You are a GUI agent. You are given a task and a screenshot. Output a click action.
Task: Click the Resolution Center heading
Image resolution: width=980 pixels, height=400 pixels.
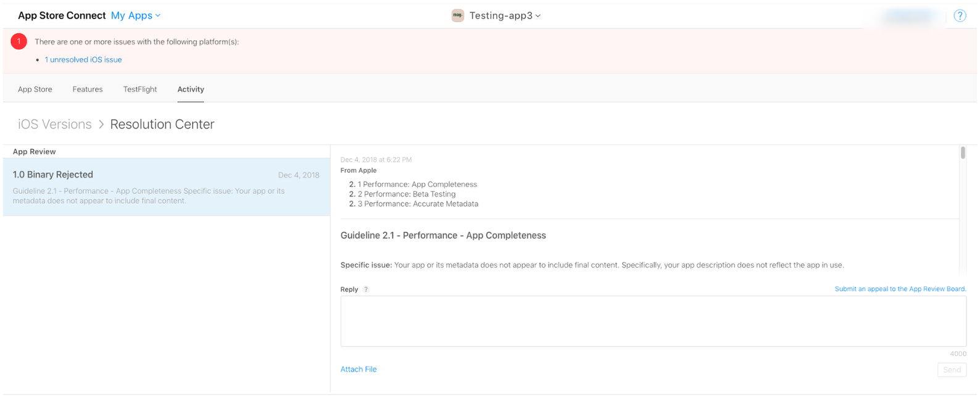pos(162,124)
